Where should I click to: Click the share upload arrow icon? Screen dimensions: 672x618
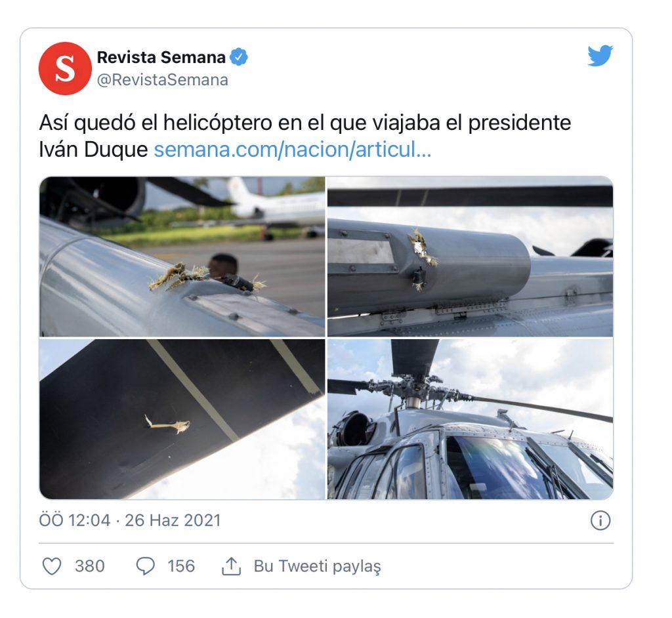click(231, 566)
